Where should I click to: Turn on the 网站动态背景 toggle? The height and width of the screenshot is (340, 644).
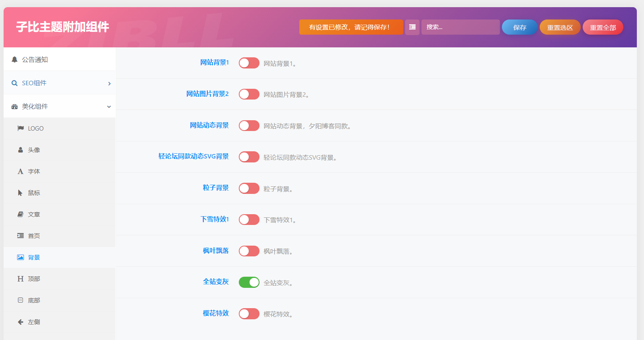pyautogui.click(x=249, y=125)
